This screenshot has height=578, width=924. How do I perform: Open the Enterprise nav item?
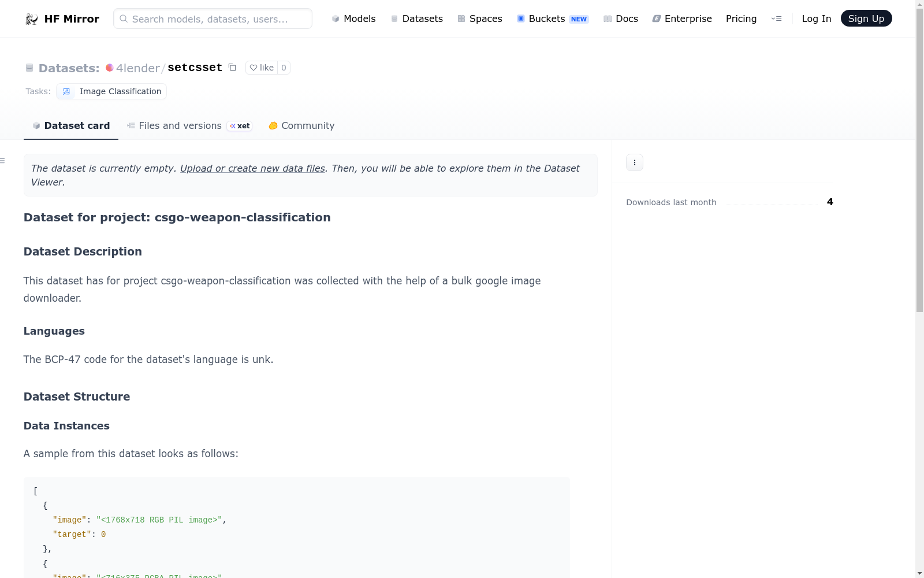(x=681, y=18)
